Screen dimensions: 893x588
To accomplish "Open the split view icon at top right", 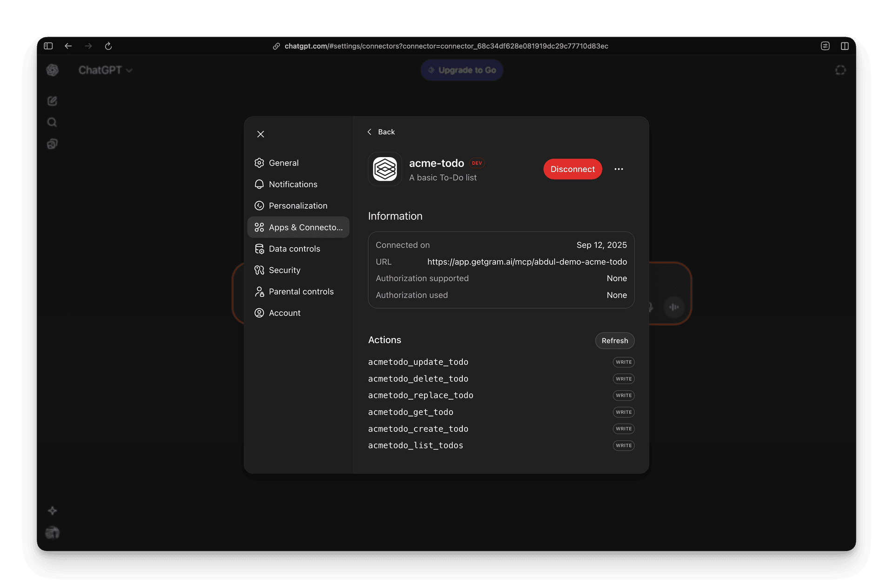I will pos(845,46).
